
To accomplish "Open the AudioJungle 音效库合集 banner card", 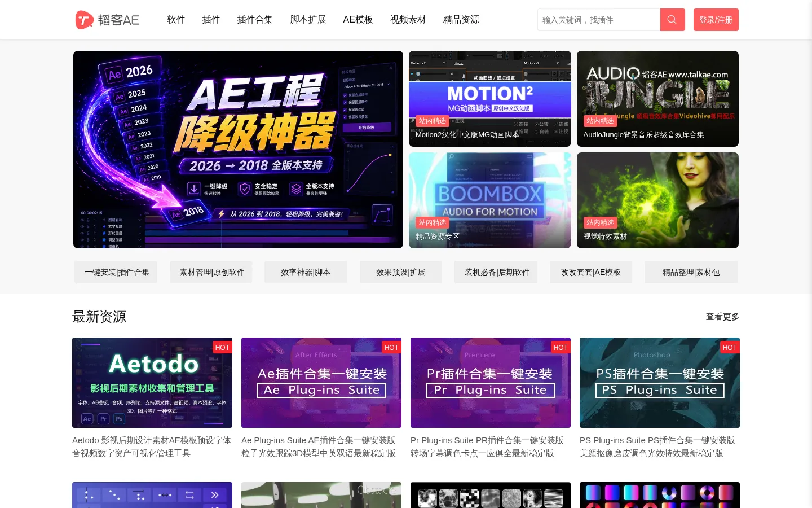I will [657, 99].
